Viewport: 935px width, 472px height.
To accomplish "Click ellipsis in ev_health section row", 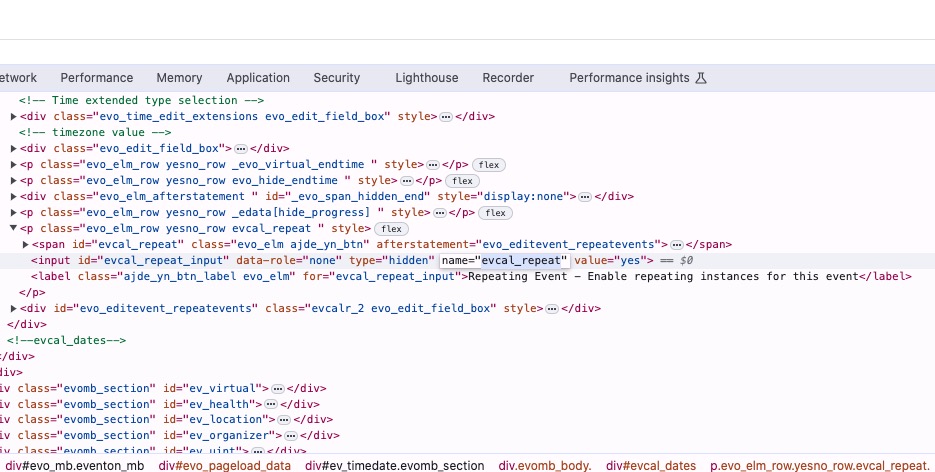I will click(x=271, y=405).
